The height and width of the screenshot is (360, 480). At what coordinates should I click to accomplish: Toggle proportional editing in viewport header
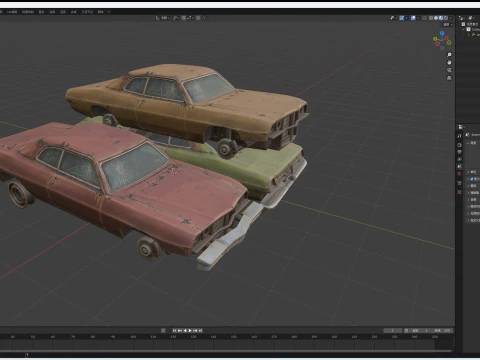[198, 18]
